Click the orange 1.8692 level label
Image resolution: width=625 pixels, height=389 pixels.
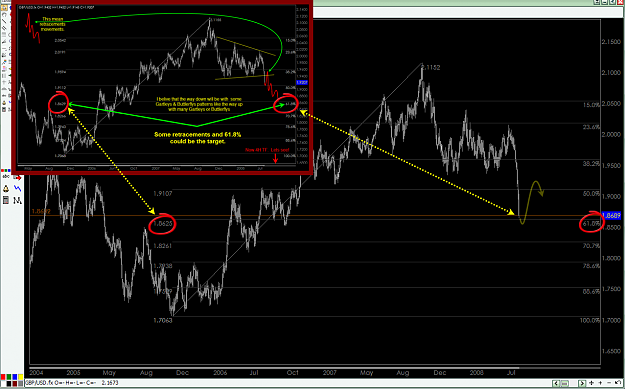coord(41,212)
